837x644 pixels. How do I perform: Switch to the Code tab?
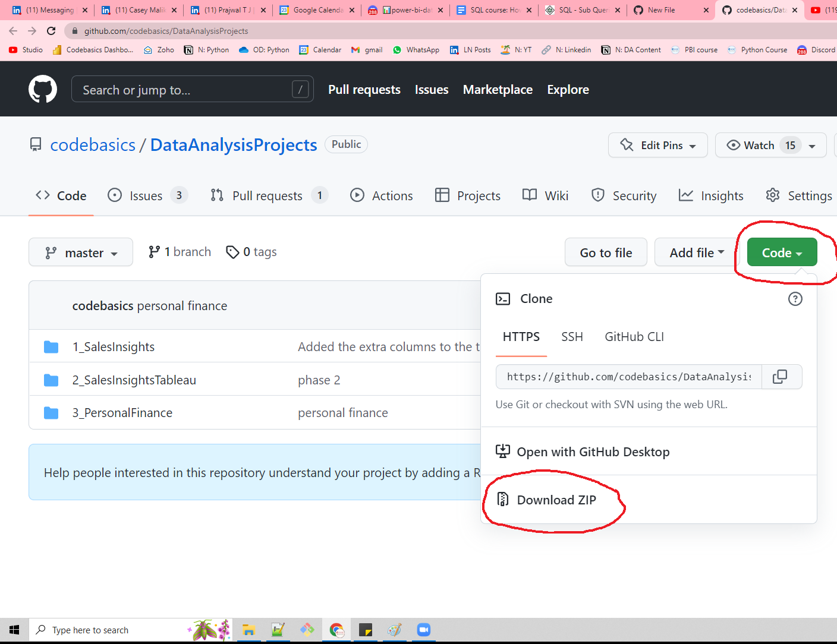point(61,195)
